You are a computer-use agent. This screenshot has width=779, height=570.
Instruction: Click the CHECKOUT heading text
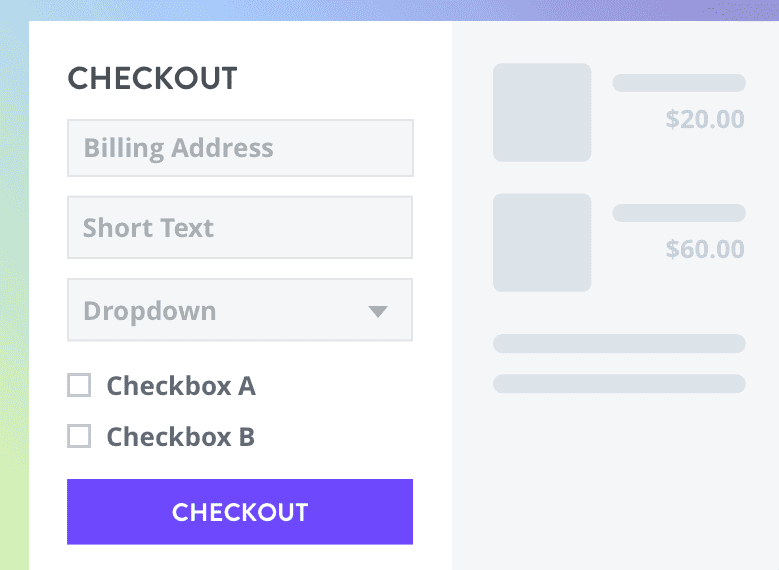pos(152,78)
